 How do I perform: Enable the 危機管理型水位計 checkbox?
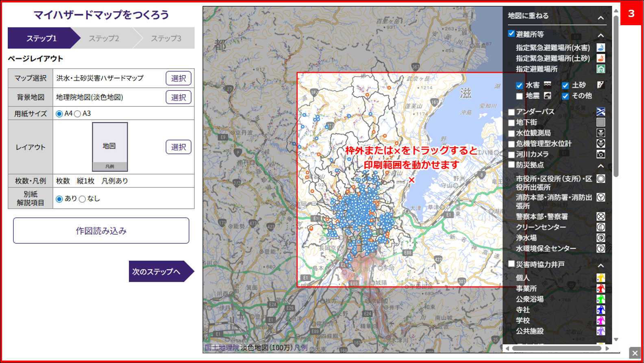tap(511, 144)
